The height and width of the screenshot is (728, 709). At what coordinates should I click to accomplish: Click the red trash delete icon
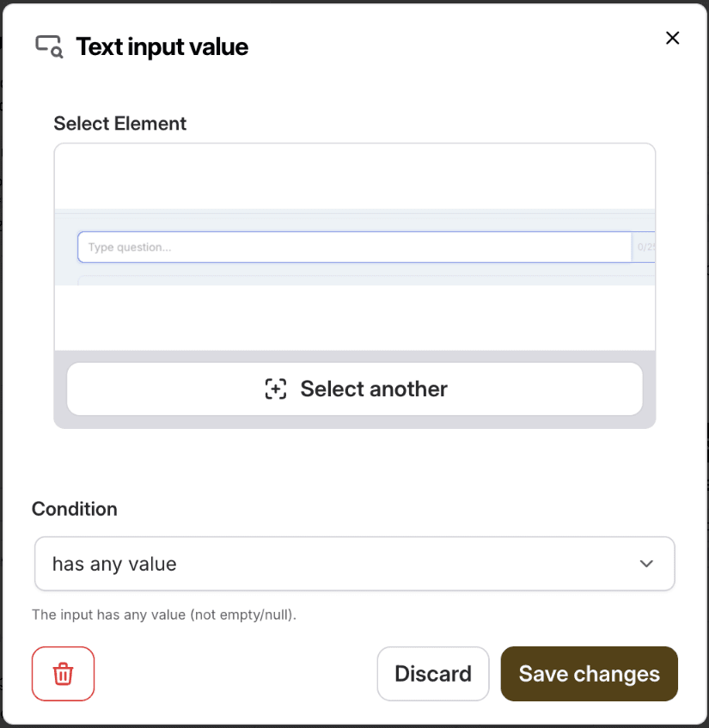click(63, 674)
